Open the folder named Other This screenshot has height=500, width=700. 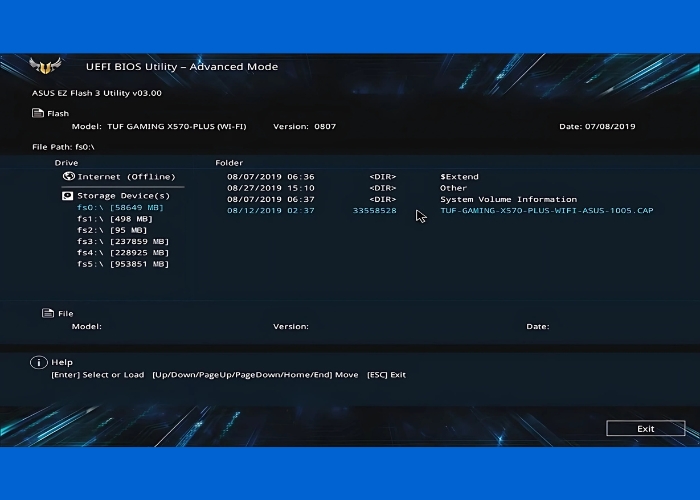click(453, 188)
